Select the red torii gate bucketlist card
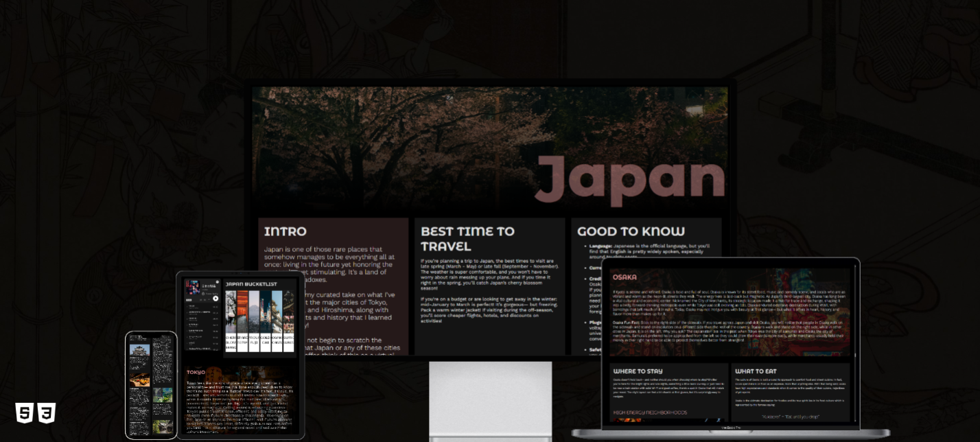 pos(242,321)
